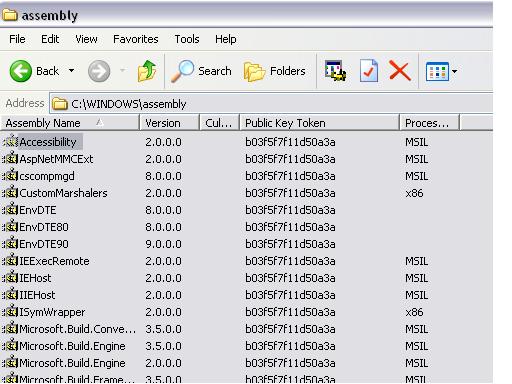Expand the Views dropdown arrow
The image size is (512, 384).
[454, 71]
